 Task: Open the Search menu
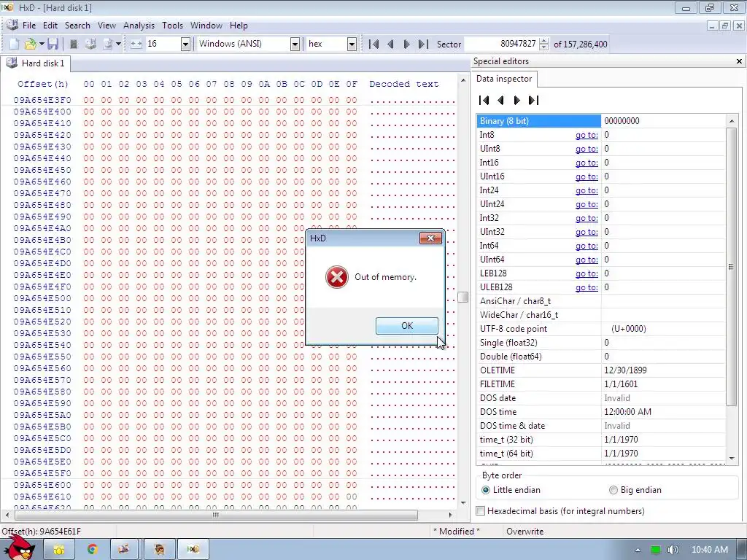pyautogui.click(x=77, y=26)
